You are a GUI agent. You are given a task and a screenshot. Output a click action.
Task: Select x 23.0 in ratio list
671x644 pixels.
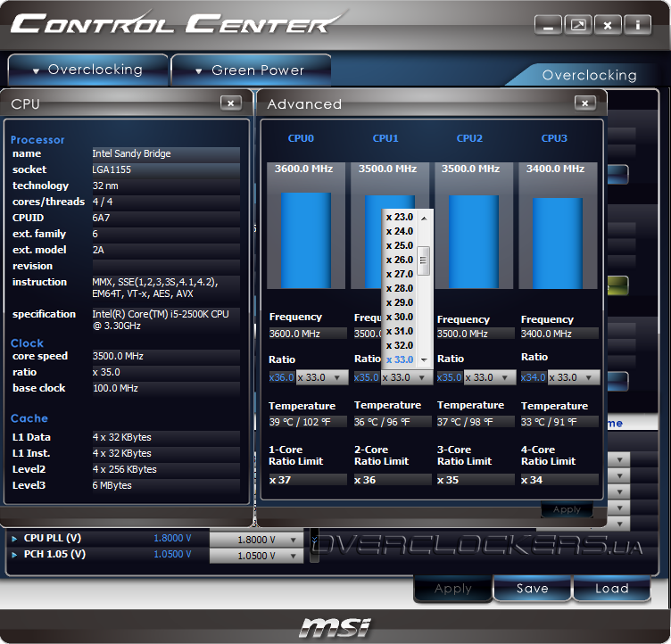(400, 217)
